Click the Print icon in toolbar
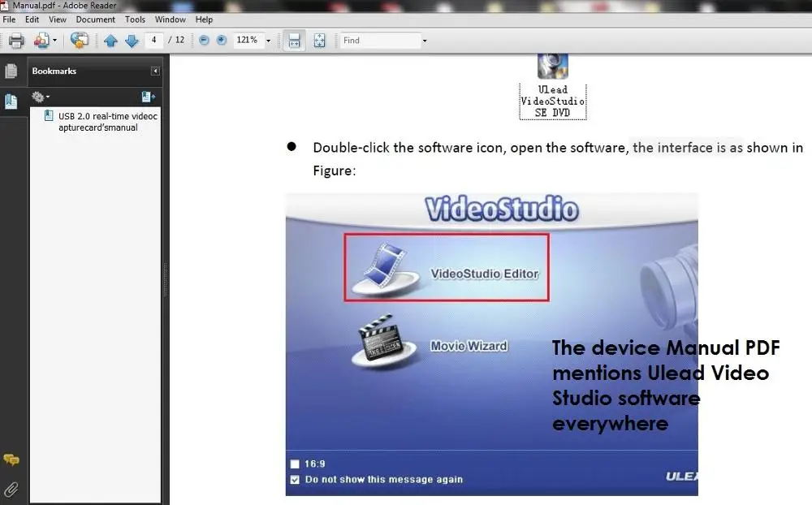This screenshot has width=812, height=505. pos(16,41)
